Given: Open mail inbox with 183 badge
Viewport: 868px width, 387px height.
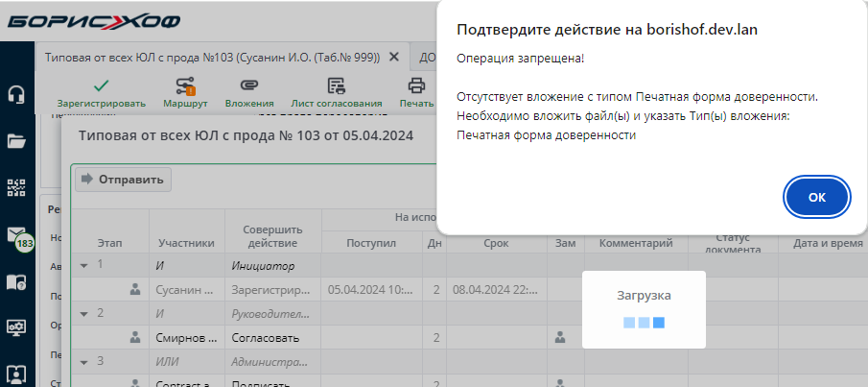Looking at the screenshot, I should tap(16, 234).
